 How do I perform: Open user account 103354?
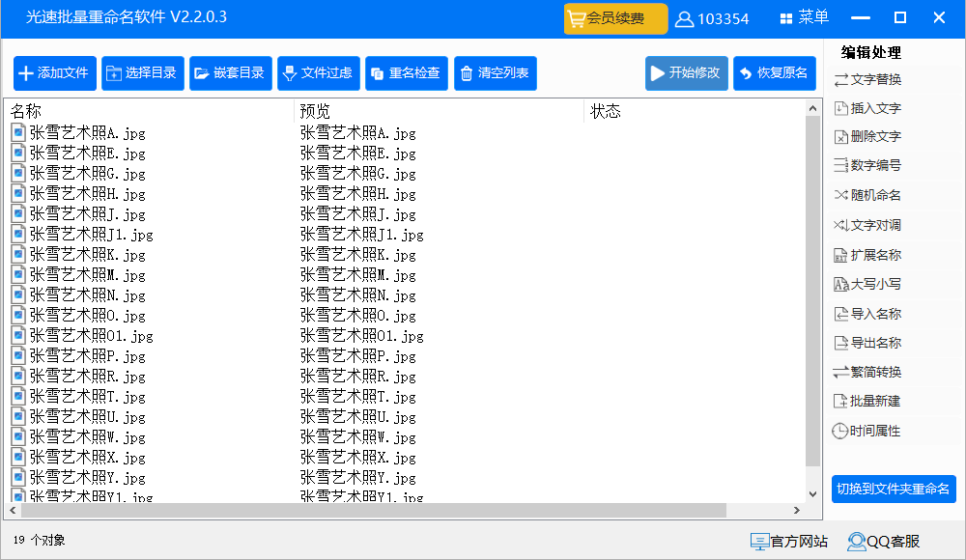click(712, 19)
